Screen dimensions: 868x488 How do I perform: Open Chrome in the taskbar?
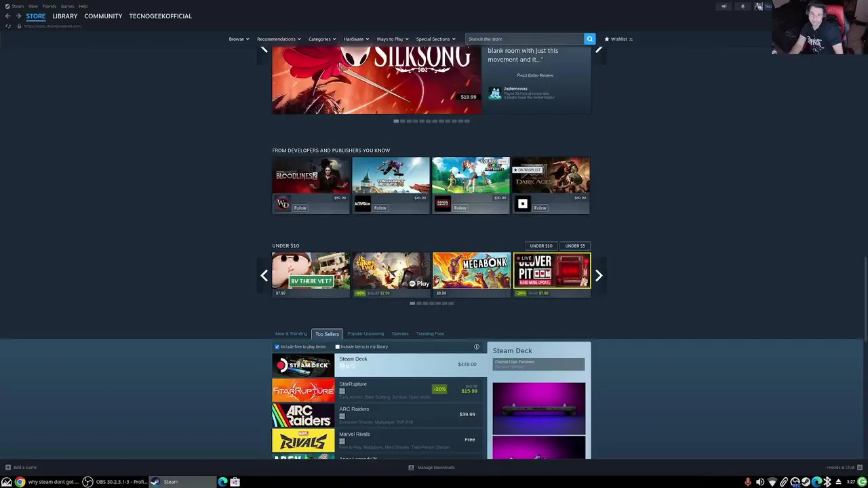coord(20,482)
